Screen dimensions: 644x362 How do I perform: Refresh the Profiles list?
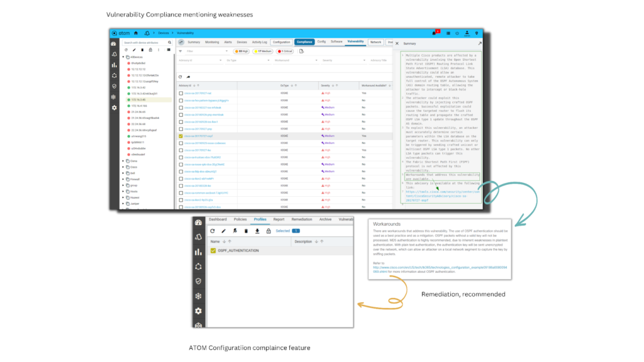click(x=213, y=231)
